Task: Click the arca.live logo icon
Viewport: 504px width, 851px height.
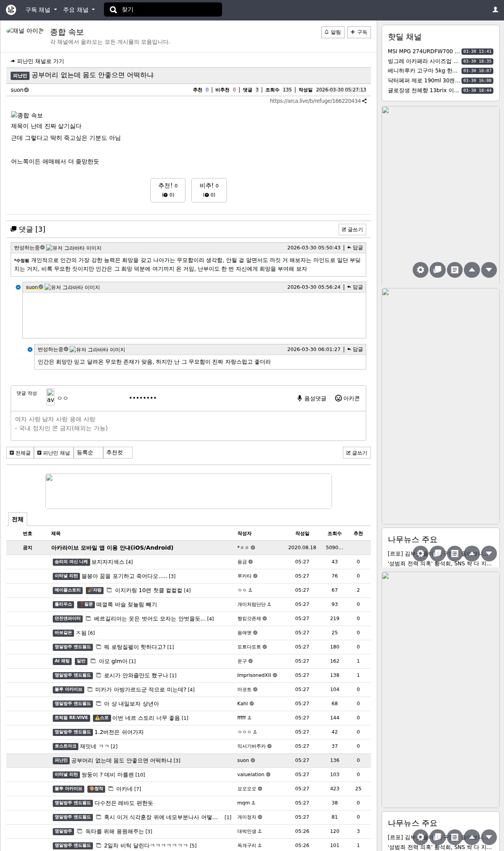Action: click(x=11, y=10)
